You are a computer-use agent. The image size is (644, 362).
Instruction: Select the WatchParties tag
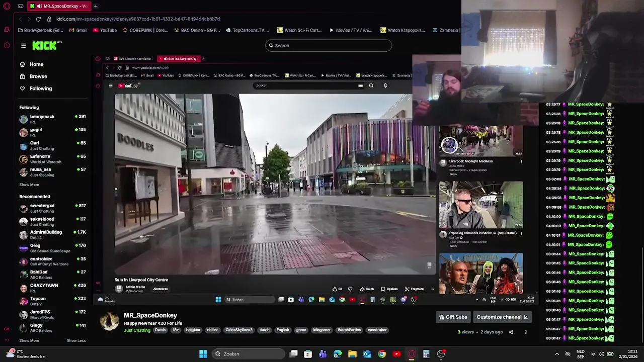pos(349,330)
